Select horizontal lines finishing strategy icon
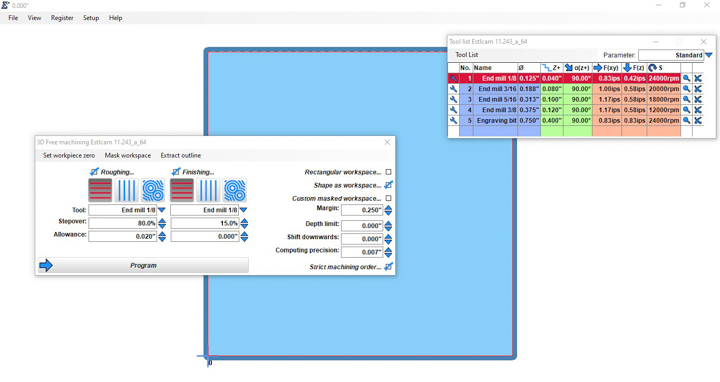Screen dimensions: 720x382 [182, 190]
